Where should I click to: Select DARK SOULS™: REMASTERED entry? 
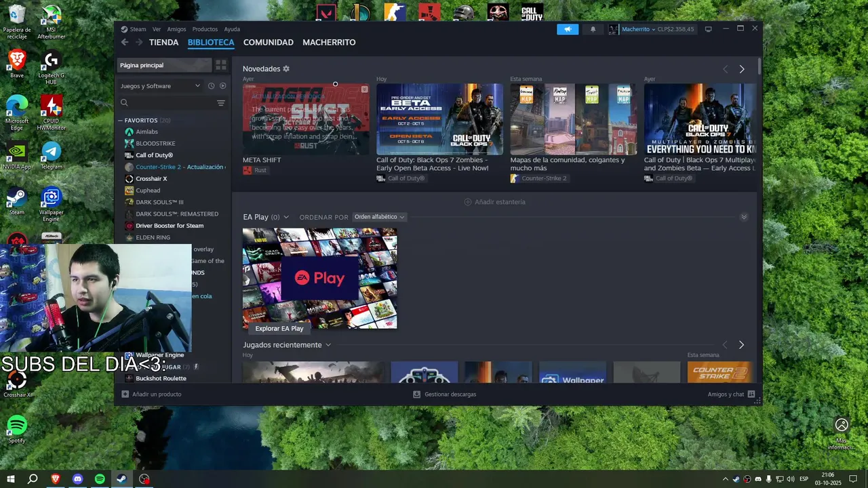[177, 214]
